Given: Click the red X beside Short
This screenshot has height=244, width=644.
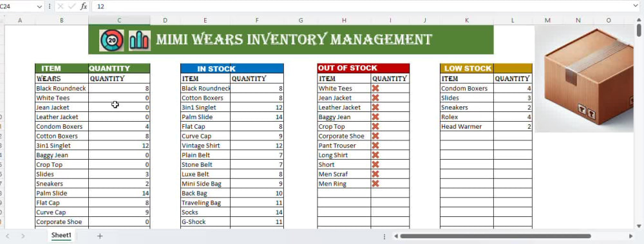Looking at the screenshot, I should 375,164.
